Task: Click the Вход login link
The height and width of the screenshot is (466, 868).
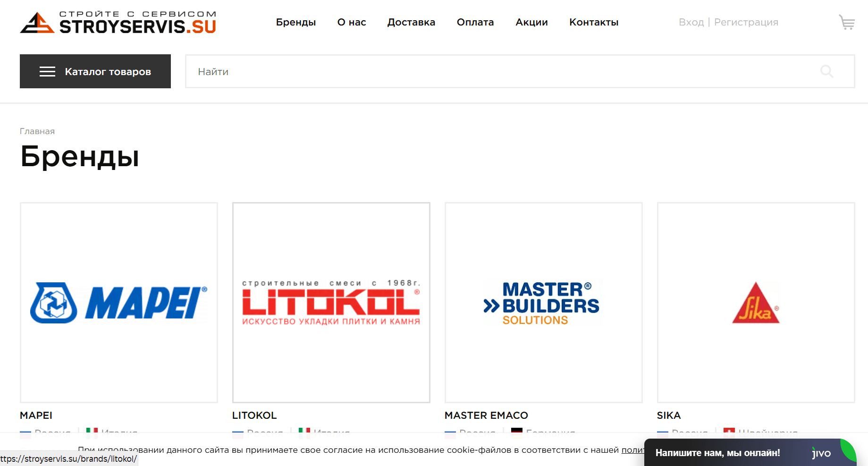Action: click(x=691, y=22)
